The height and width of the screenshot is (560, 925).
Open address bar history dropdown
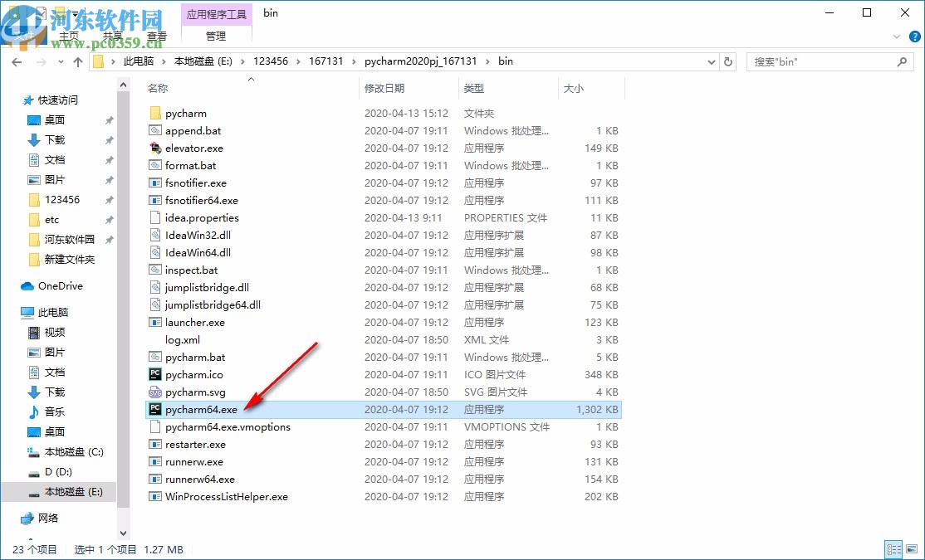coord(712,61)
